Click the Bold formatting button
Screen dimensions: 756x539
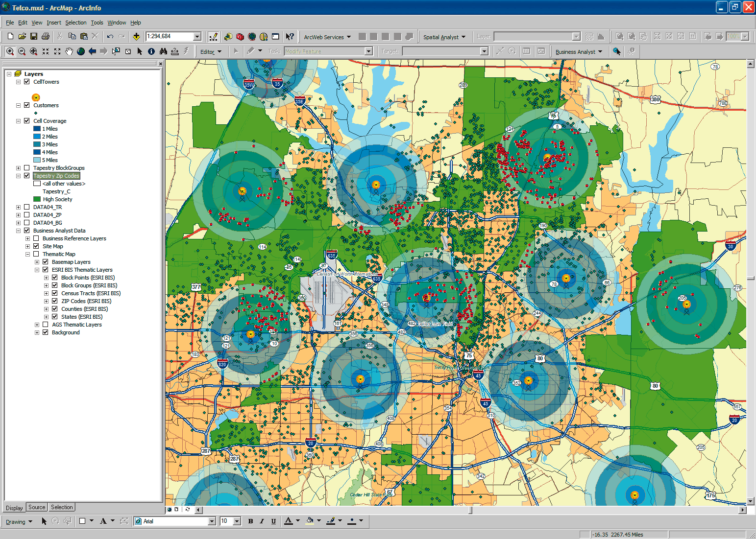[250, 521]
